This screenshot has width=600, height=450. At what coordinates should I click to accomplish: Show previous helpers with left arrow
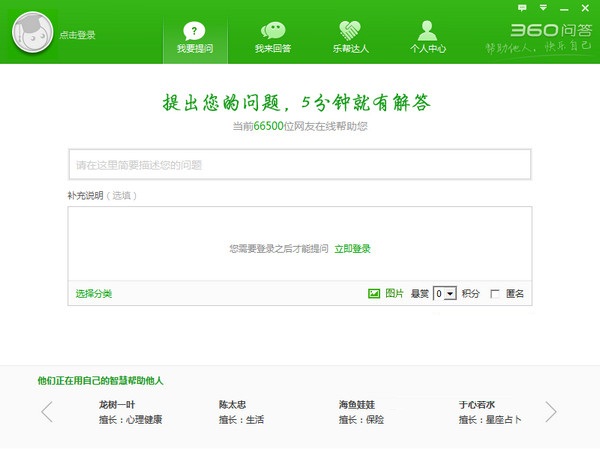pos(47,412)
